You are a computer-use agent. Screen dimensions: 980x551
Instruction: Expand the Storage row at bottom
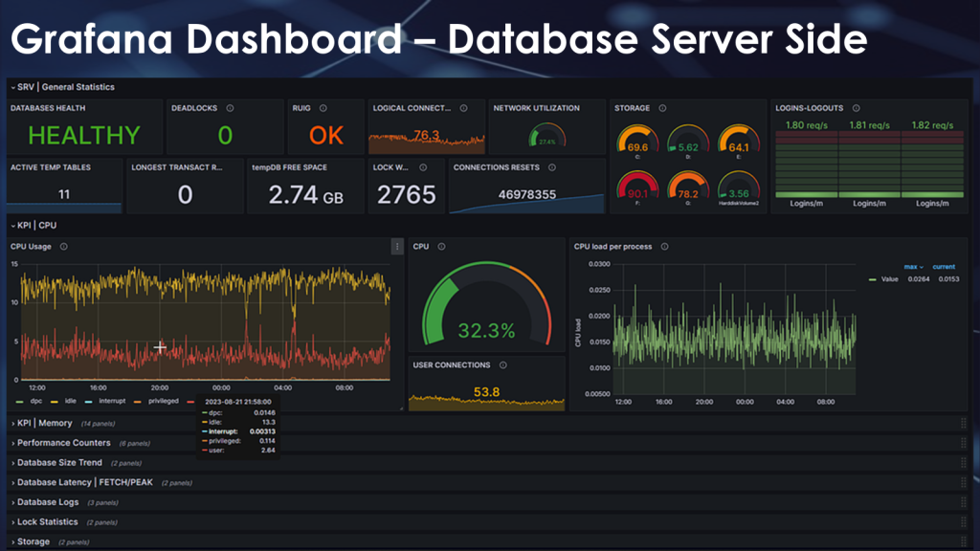point(30,541)
